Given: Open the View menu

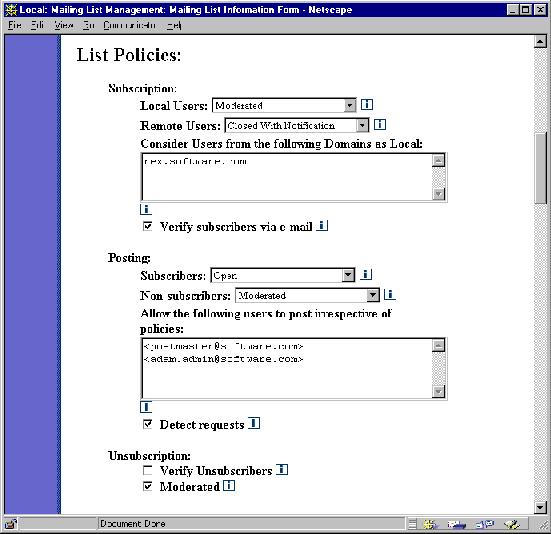Looking at the screenshot, I should click(64, 25).
